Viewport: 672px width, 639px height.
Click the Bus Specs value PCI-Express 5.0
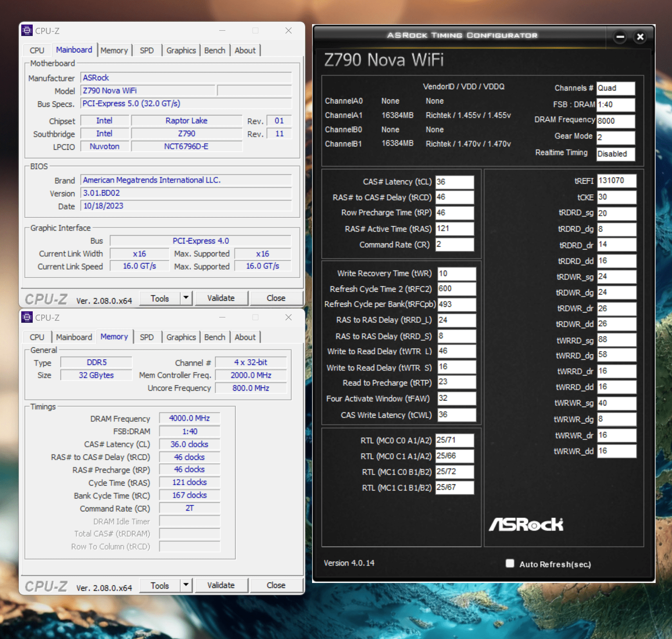[186, 103]
